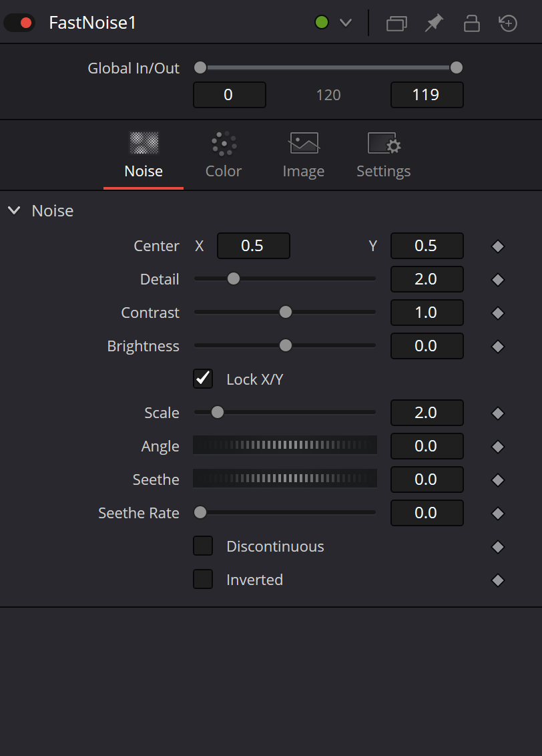
Task: Open the tile color dropdown arrow
Action: click(x=346, y=23)
